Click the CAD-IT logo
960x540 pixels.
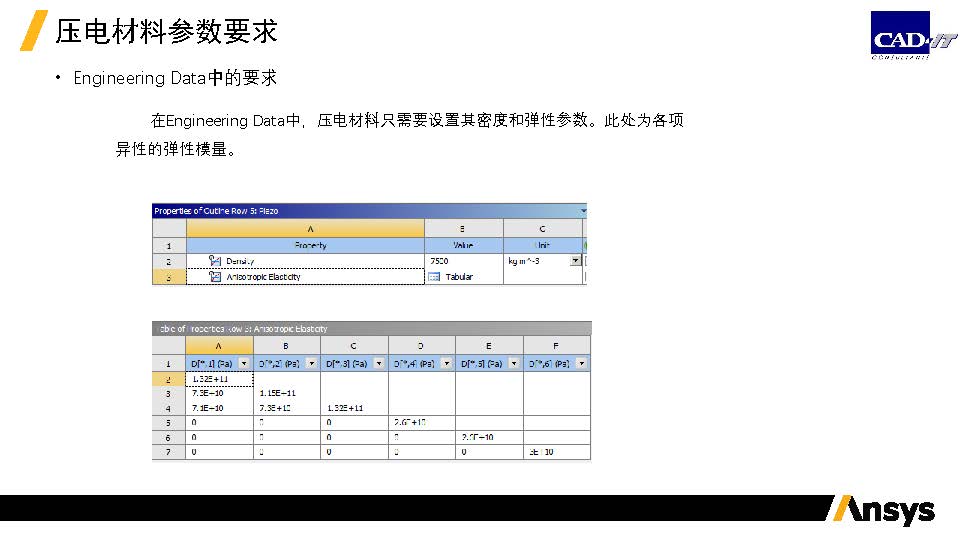pyautogui.click(x=912, y=35)
